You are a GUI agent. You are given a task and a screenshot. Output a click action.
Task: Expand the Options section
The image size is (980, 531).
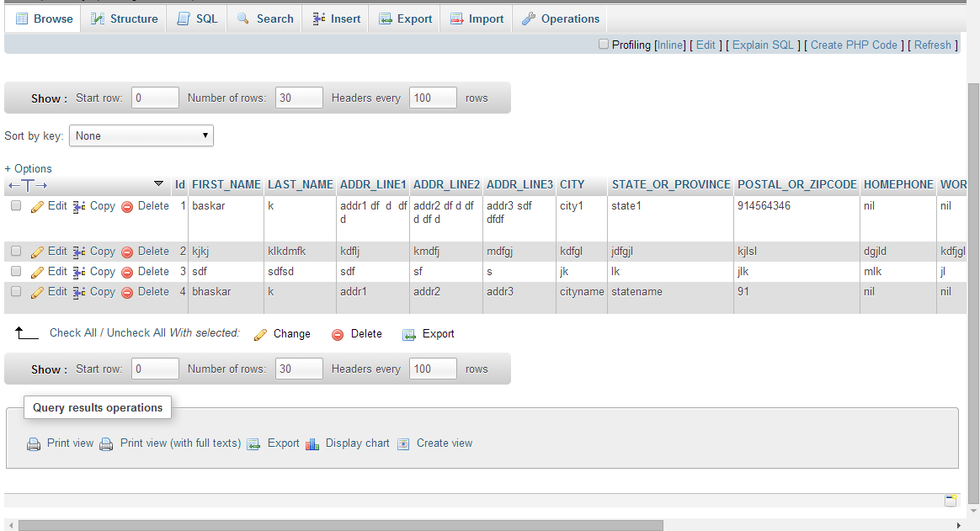pyautogui.click(x=28, y=168)
